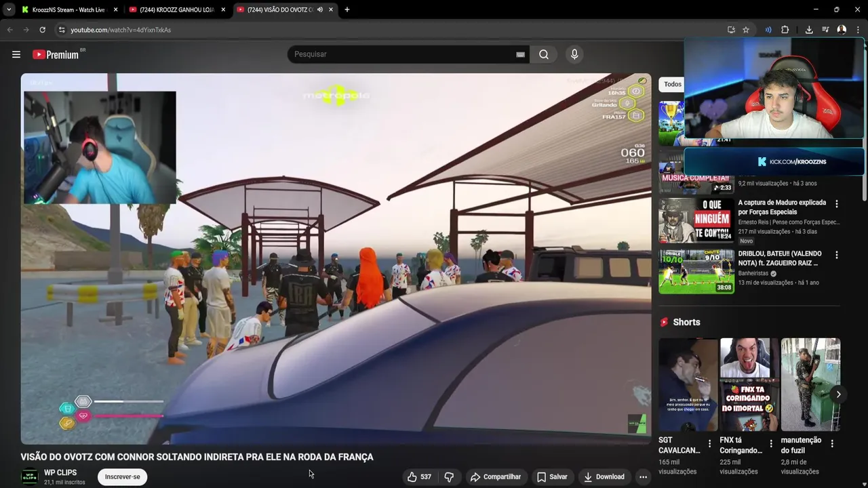Open DRIBLOU, BATEU!! video thumbnail
This screenshot has width=868, height=488.
pyautogui.click(x=696, y=272)
